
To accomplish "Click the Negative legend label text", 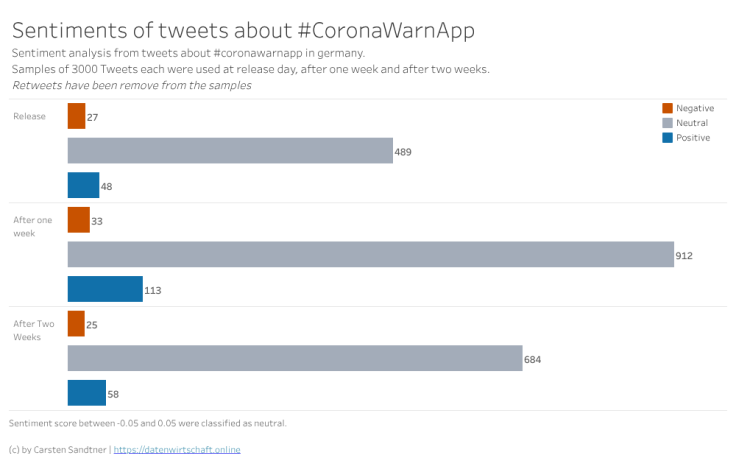I will (x=695, y=107).
